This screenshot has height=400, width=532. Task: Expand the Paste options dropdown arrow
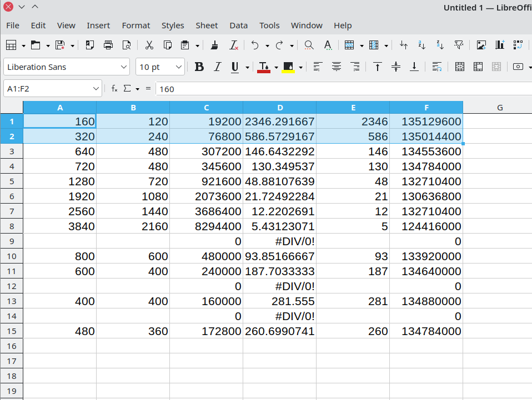tap(197, 45)
